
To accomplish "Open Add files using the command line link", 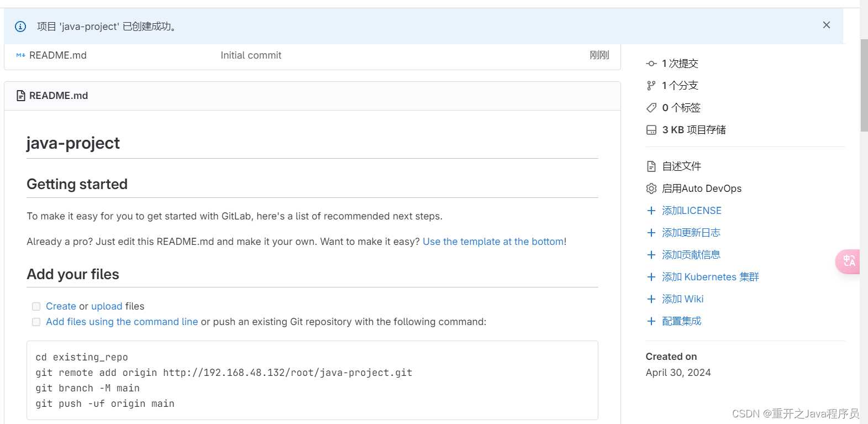I will point(122,322).
